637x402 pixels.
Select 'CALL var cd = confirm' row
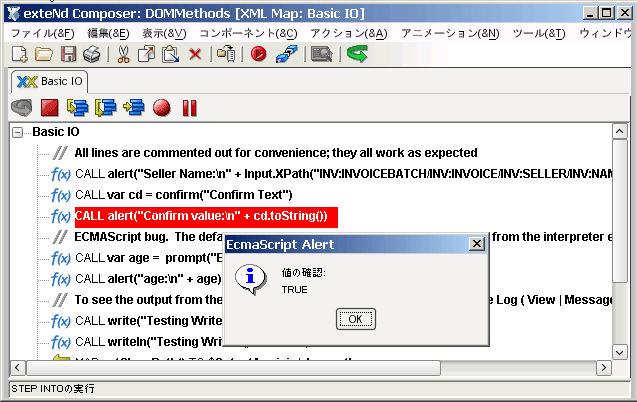184,195
